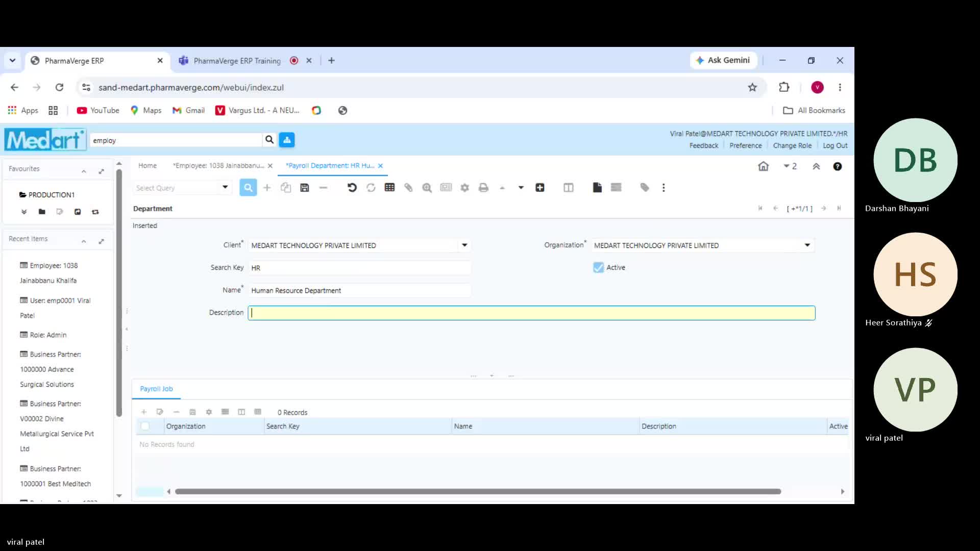Click the Zoom Across icon

[427, 188]
